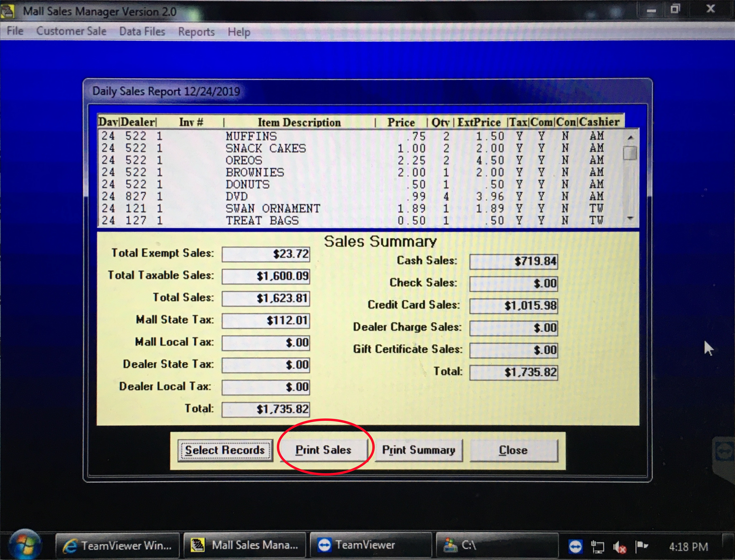
Task: Click the Item Description column header
Action: click(x=299, y=122)
